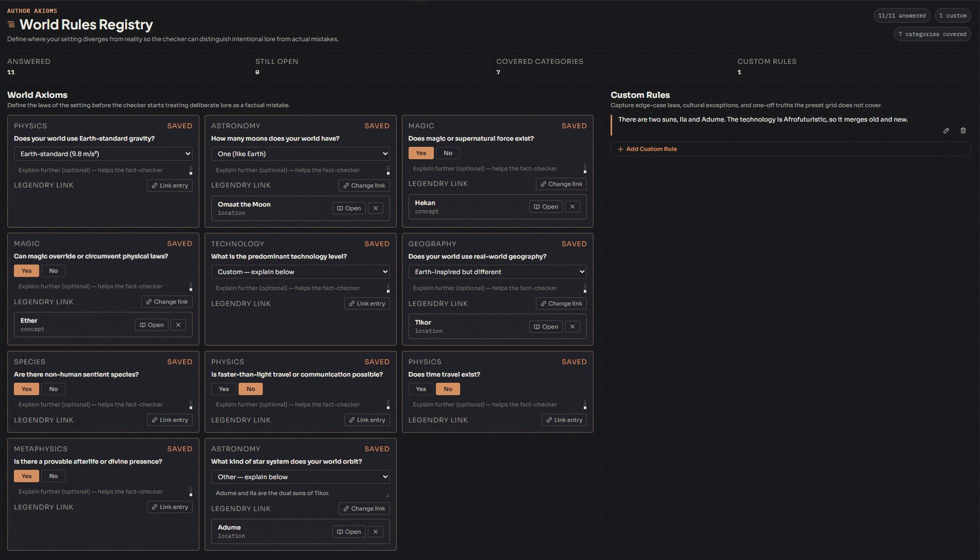Viewport: 980px width, 560px height.
Task: Delete the custom rule with trash icon
Action: coord(963,131)
